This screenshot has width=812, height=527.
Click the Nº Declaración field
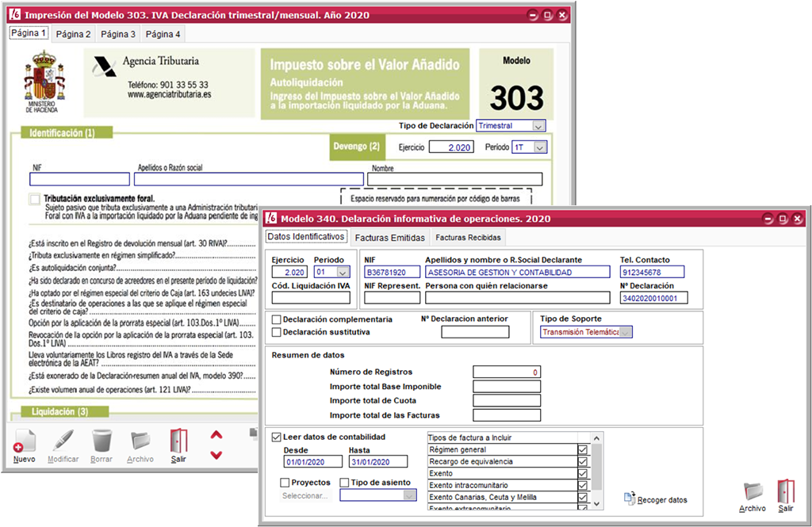[x=654, y=298]
